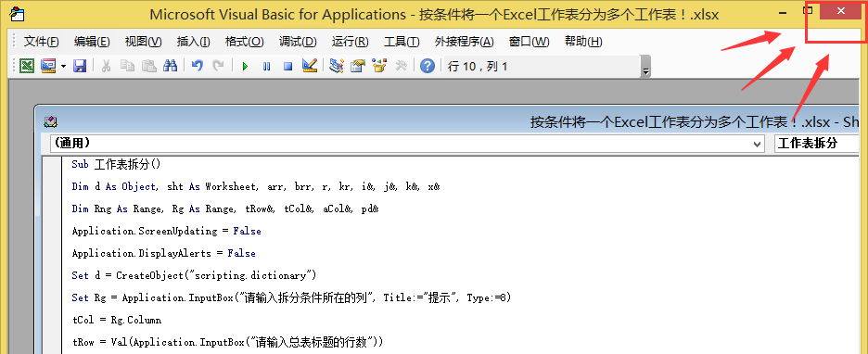This screenshot has height=354, width=868.
Task: Click 'Application.DisplayAlerts = False' line
Action: tap(164, 253)
